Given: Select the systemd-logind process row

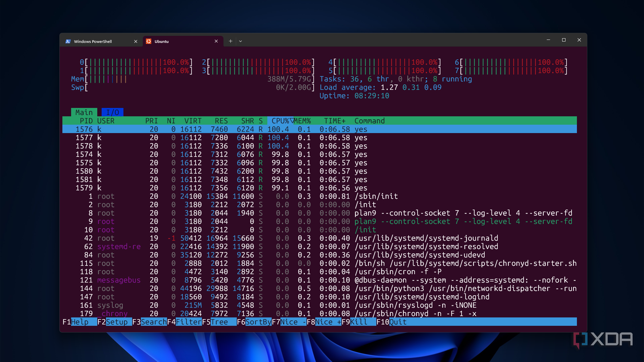Looking at the screenshot, I should (319, 297).
